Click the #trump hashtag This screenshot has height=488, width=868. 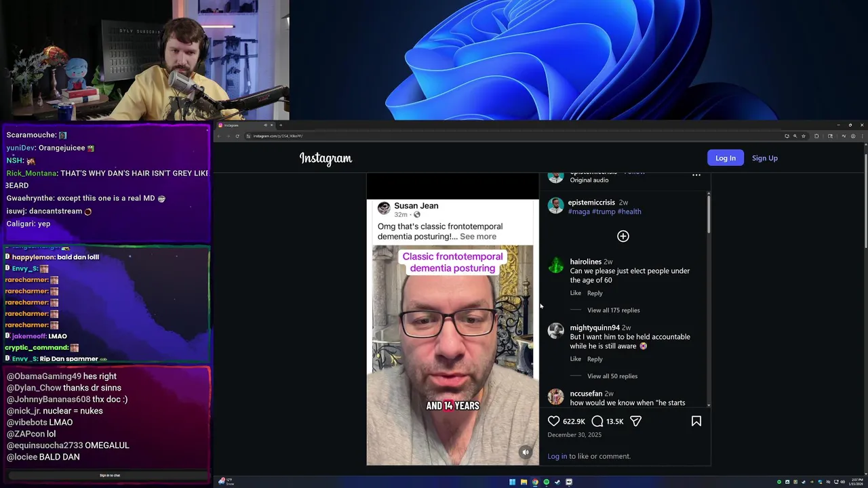(x=604, y=211)
